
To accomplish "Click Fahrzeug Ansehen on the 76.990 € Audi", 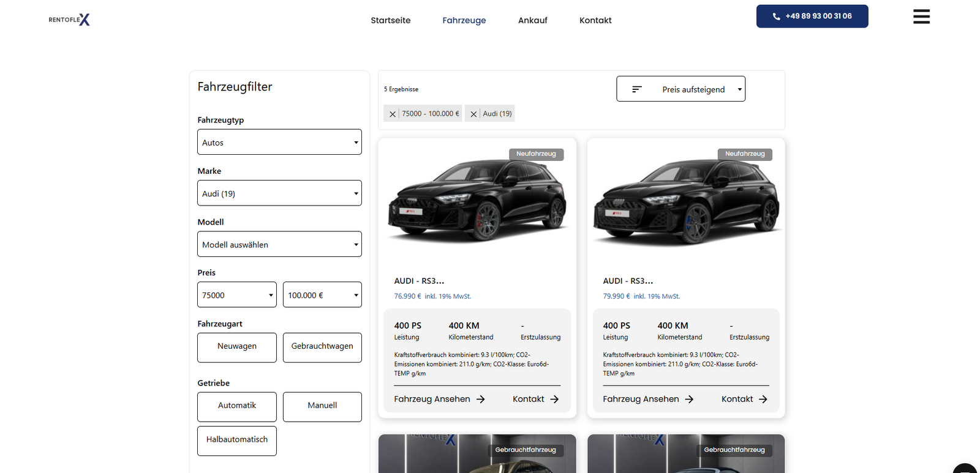I will 439,399.
